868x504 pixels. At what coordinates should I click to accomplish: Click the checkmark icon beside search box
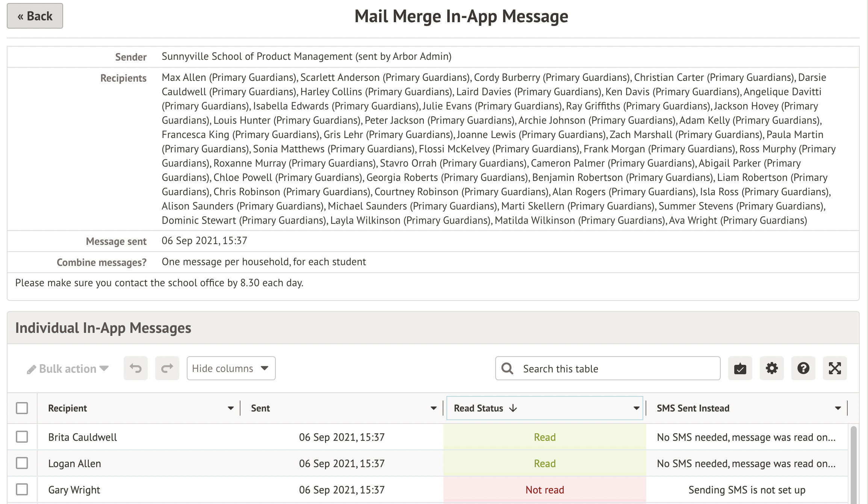(740, 368)
